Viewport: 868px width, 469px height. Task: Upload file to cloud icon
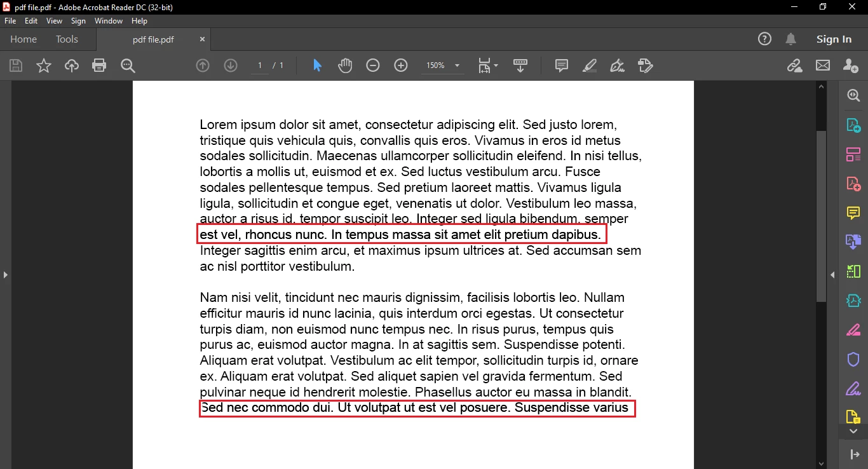pyautogui.click(x=72, y=65)
